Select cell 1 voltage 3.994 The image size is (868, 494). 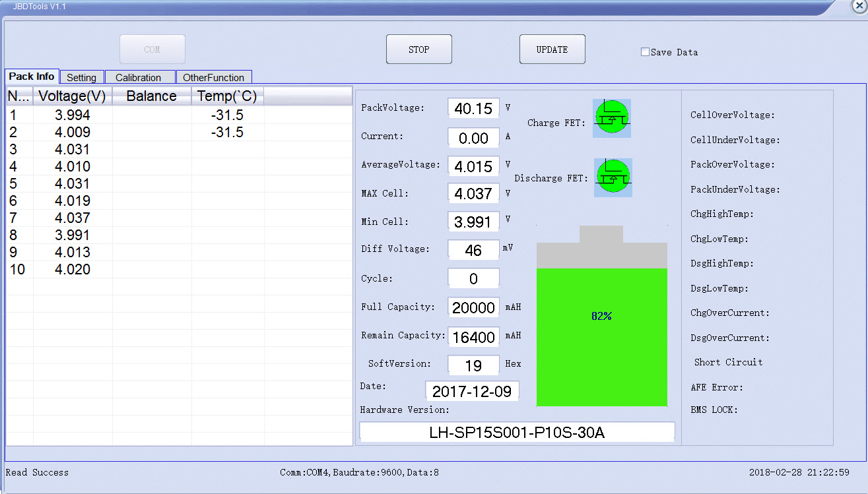coord(73,115)
